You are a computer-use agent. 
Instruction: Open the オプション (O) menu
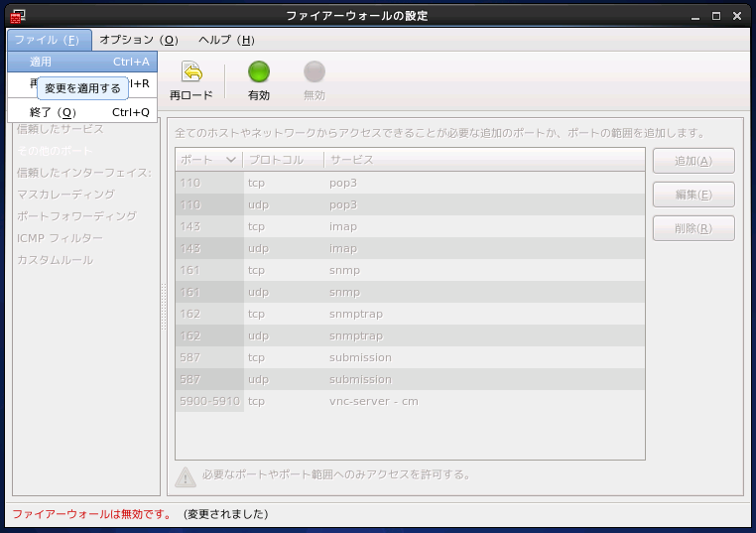(x=139, y=40)
